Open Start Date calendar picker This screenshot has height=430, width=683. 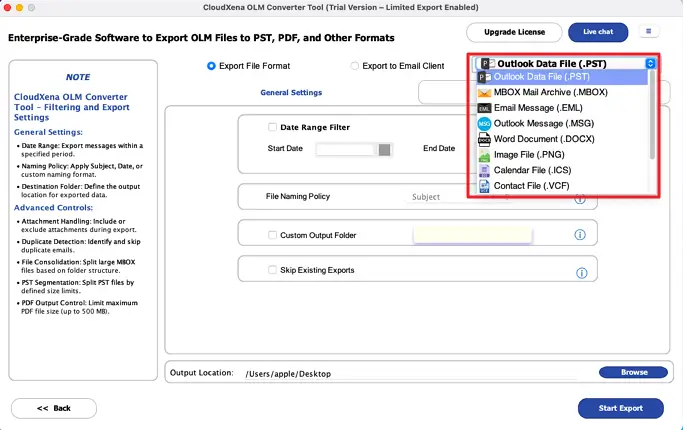(384, 149)
